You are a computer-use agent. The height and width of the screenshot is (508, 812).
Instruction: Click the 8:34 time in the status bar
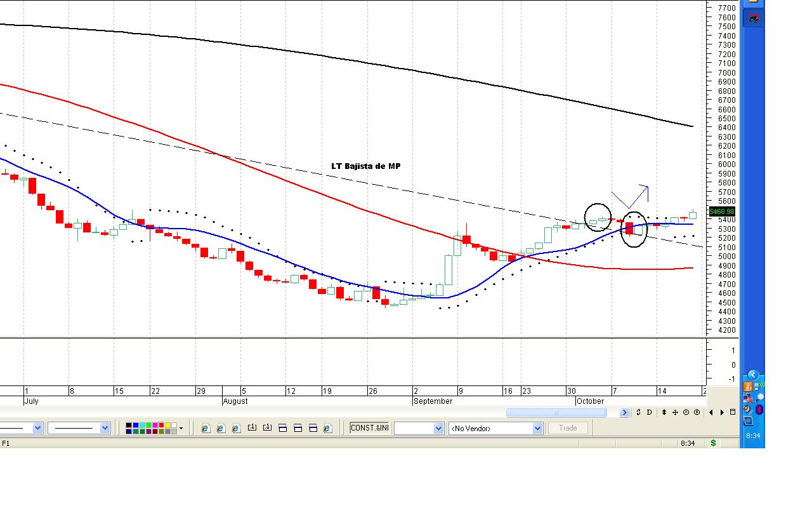(687, 443)
